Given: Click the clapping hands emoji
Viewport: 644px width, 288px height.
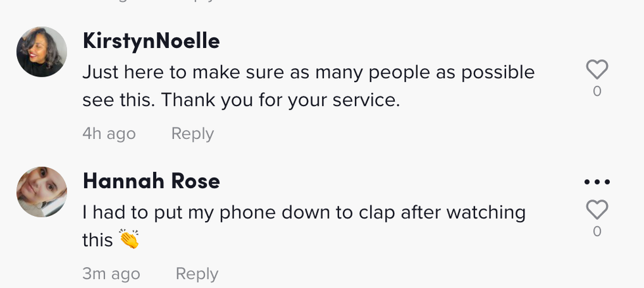Looking at the screenshot, I should [129, 241].
